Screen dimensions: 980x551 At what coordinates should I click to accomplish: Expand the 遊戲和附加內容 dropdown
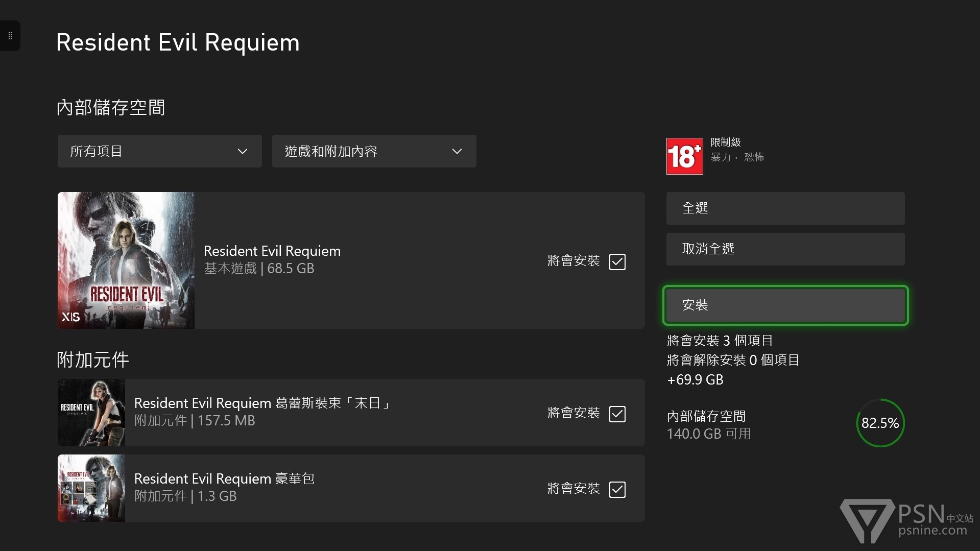pyautogui.click(x=374, y=151)
